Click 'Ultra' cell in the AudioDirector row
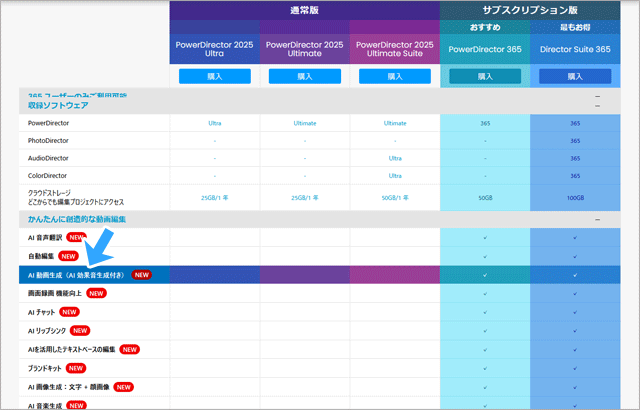The image size is (640, 410). coord(395,158)
